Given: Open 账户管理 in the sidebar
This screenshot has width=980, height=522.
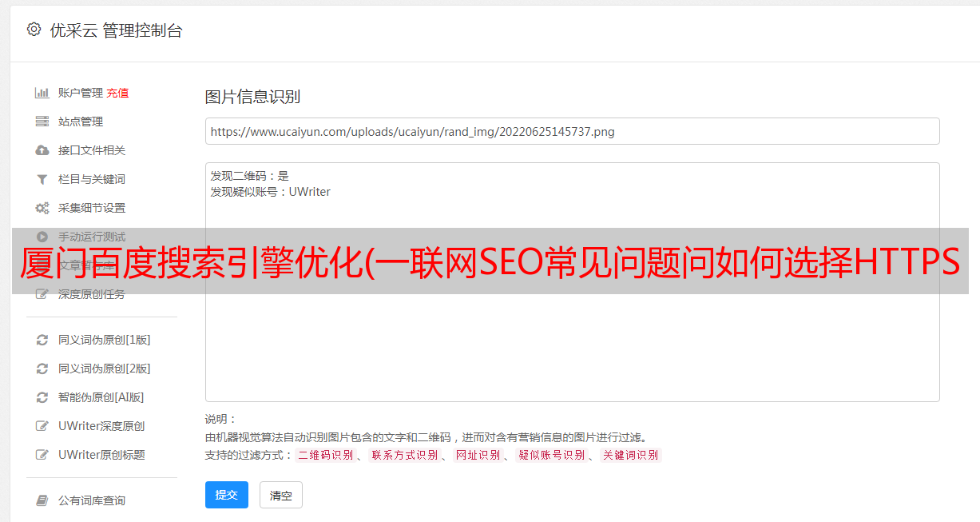Looking at the screenshot, I should pyautogui.click(x=81, y=93).
